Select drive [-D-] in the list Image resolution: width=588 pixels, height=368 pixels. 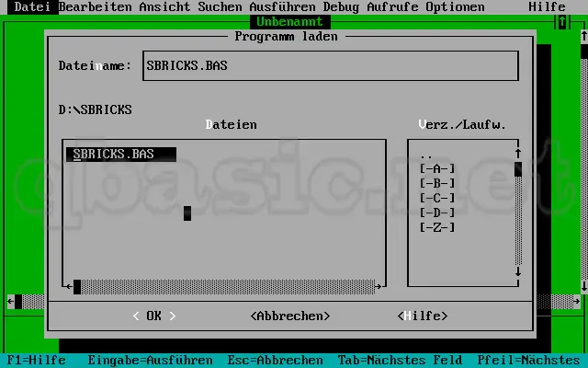[437, 213]
